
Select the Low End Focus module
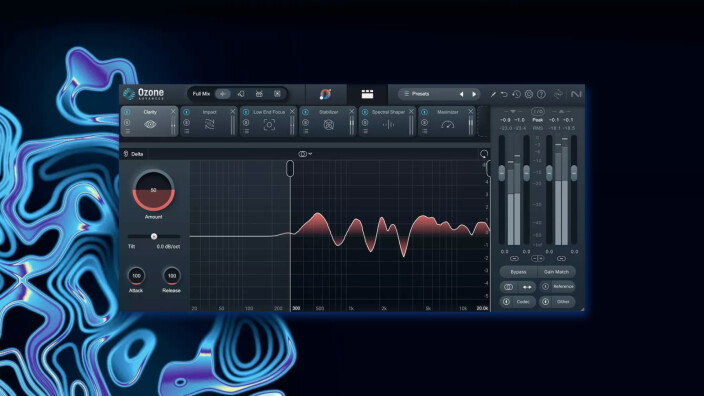pyautogui.click(x=268, y=121)
